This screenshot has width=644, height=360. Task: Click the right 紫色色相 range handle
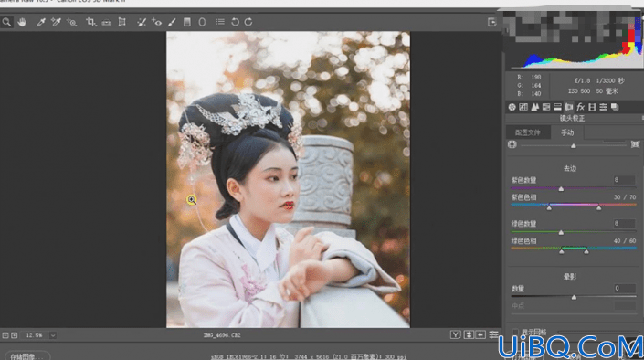(599, 208)
